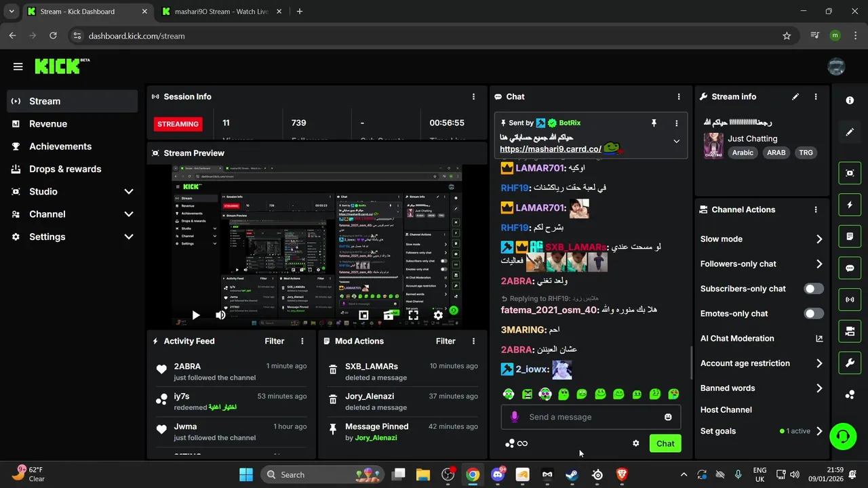Send message with green Chat button

point(665,443)
